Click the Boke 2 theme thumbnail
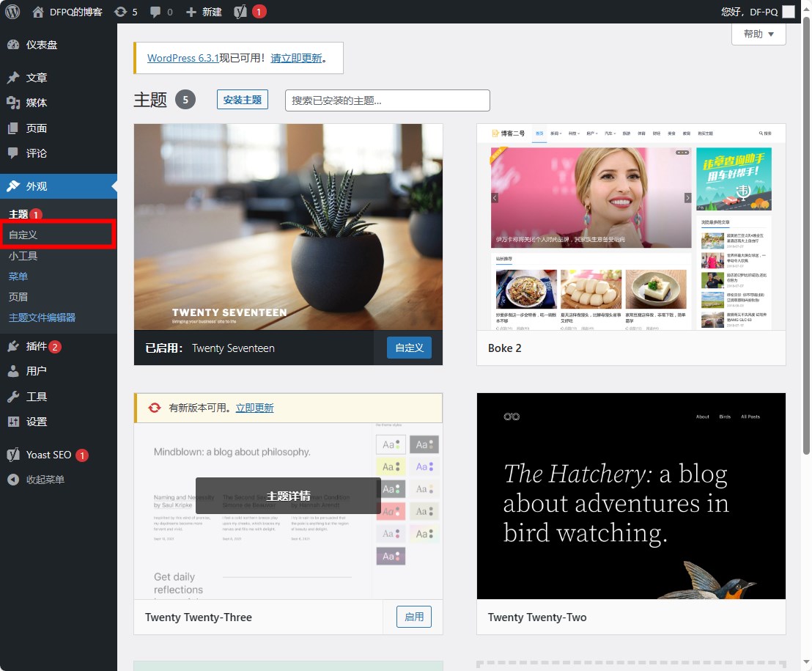 coord(631,227)
